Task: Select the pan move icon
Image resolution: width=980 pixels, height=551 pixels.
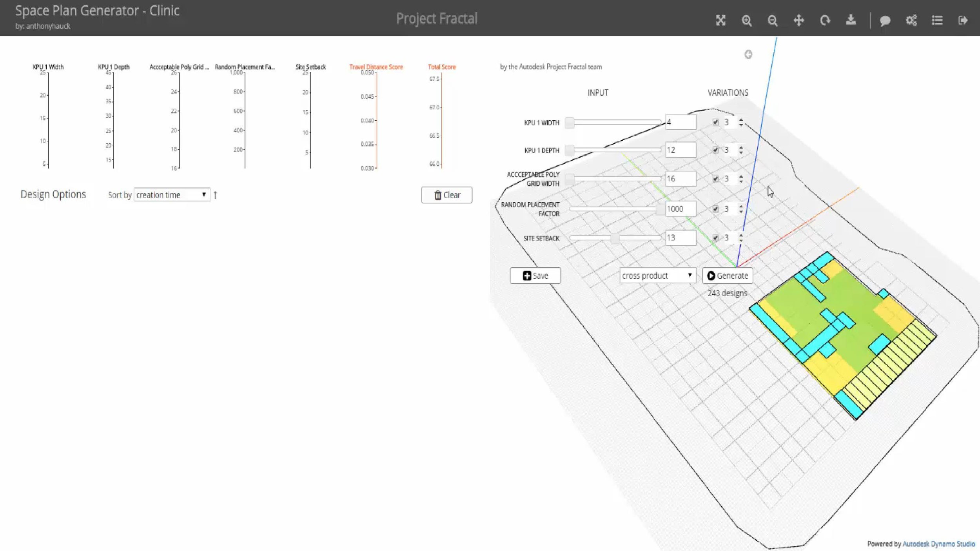Action: tap(799, 20)
